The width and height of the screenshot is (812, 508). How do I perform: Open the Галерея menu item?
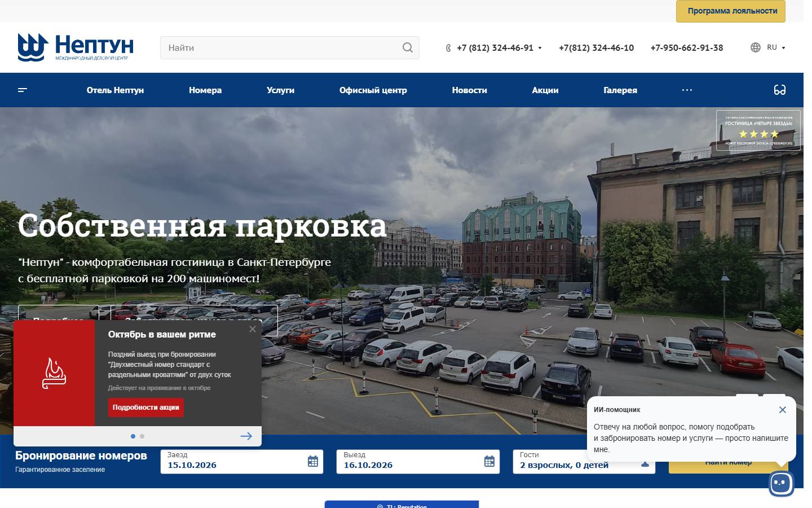(620, 90)
